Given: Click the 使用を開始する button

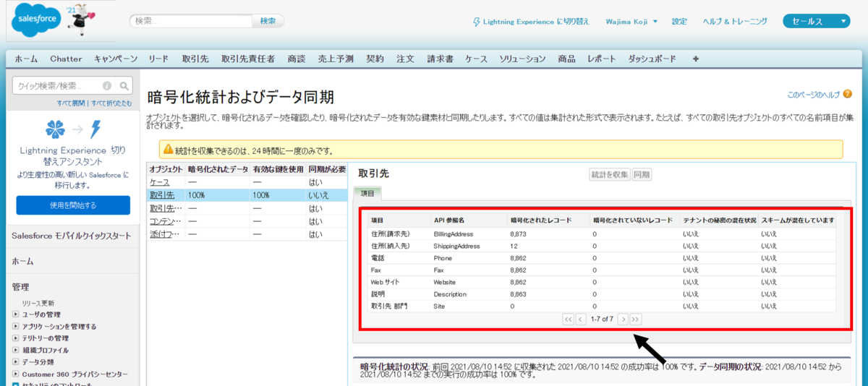Looking at the screenshot, I should coord(73,205).
